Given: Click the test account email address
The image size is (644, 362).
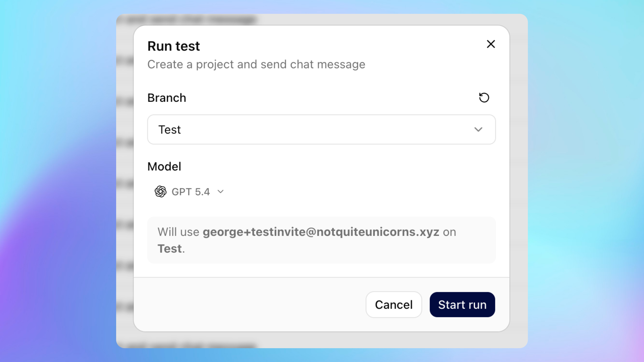Looking at the screenshot, I should pyautogui.click(x=321, y=232).
